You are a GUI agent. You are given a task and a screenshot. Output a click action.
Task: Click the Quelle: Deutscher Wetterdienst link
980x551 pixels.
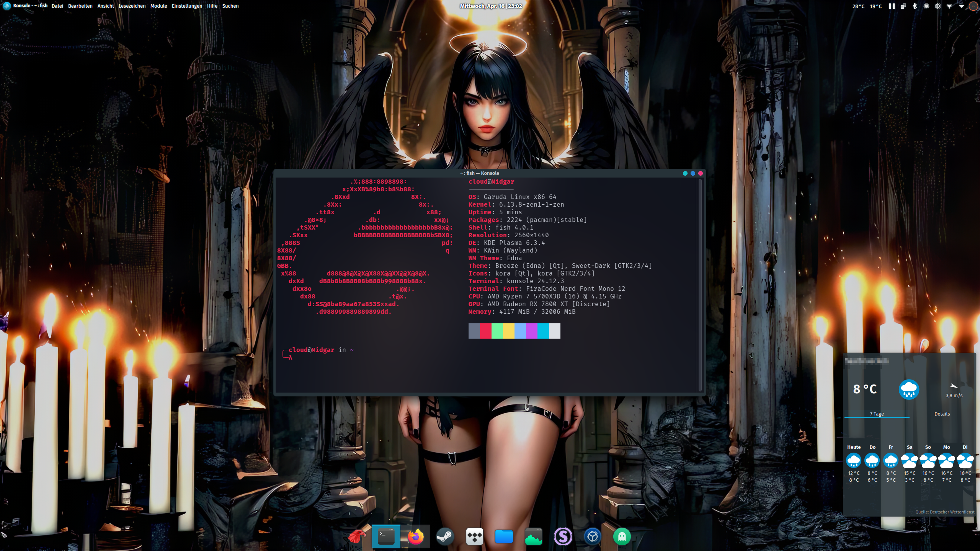click(944, 512)
